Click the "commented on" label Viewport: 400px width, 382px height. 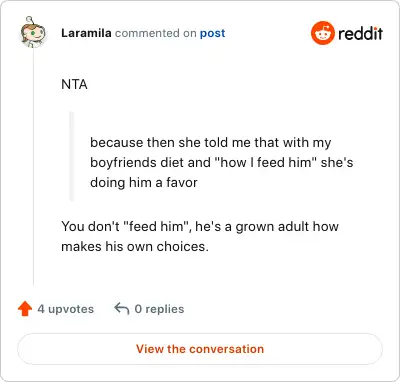click(x=156, y=33)
